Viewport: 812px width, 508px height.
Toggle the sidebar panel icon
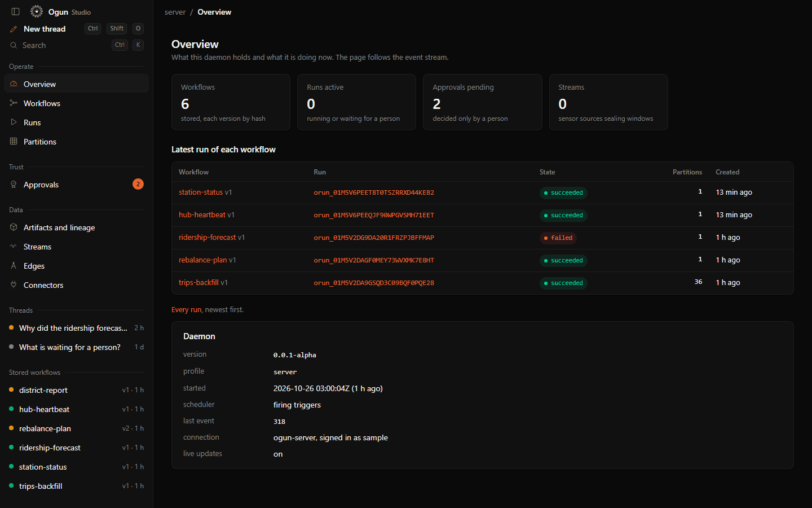15,12
